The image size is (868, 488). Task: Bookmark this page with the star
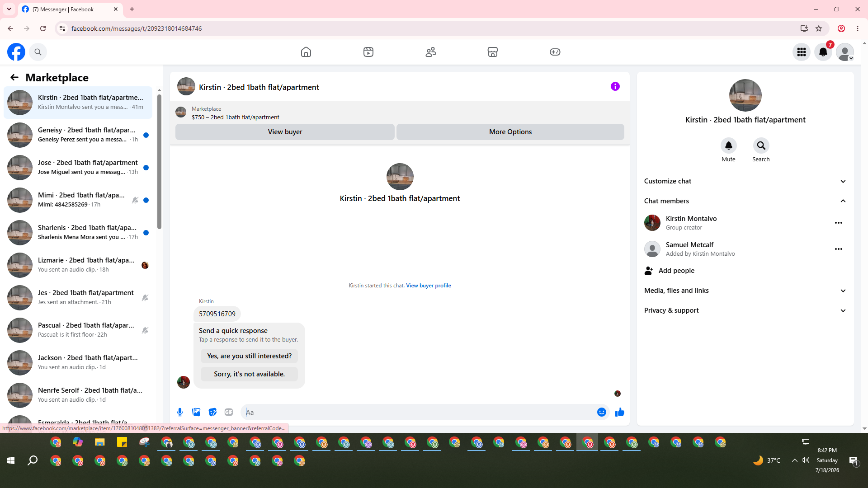click(x=819, y=28)
